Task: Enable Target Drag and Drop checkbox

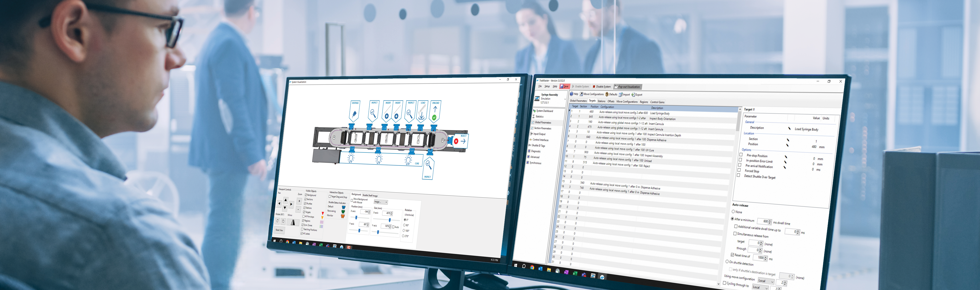Action: [x=330, y=197]
